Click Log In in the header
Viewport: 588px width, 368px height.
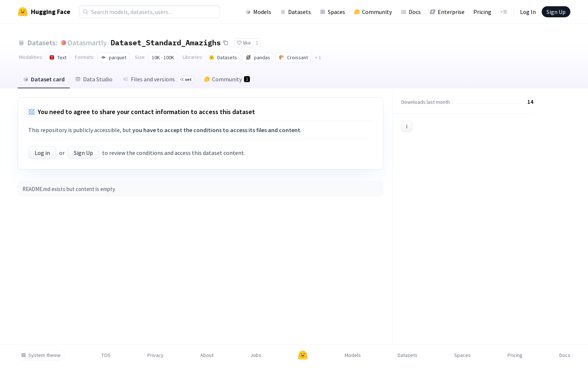pyautogui.click(x=528, y=12)
